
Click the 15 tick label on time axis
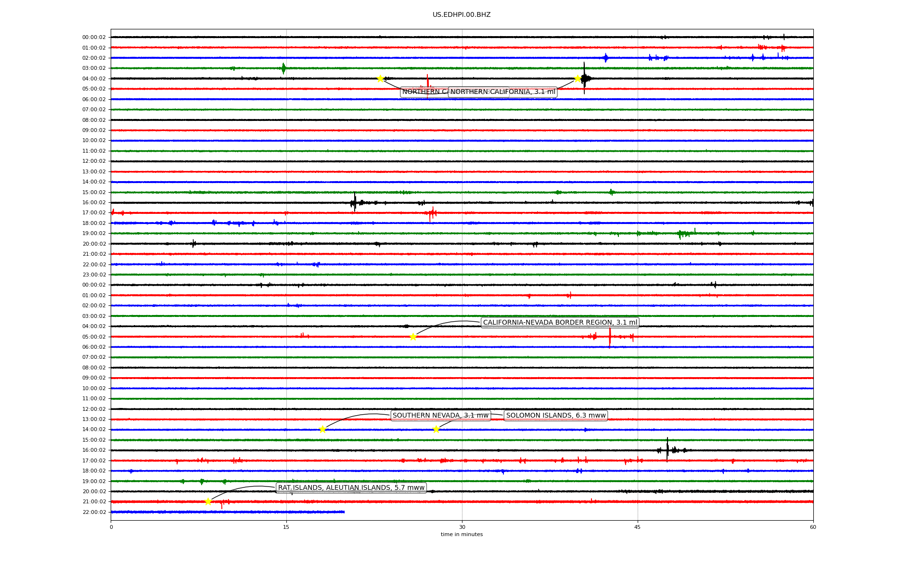coord(286,527)
